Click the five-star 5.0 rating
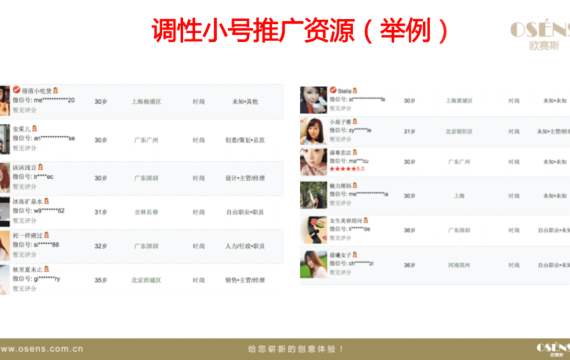Image resolution: width=570 pixels, height=360 pixels. [x=347, y=169]
